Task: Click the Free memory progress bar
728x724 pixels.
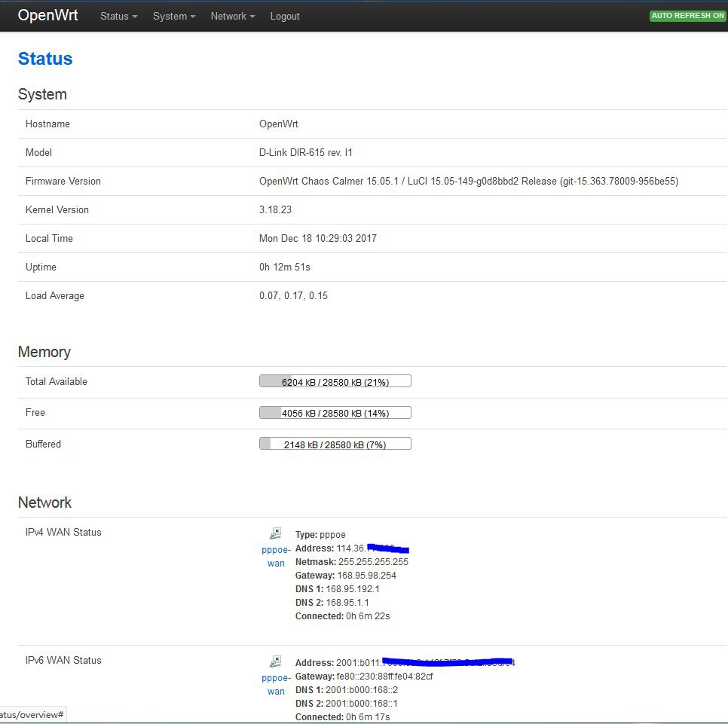Action: (x=335, y=413)
